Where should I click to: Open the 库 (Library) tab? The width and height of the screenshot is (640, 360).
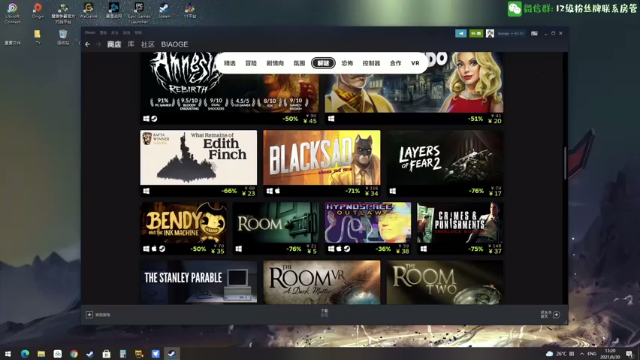click(131, 44)
